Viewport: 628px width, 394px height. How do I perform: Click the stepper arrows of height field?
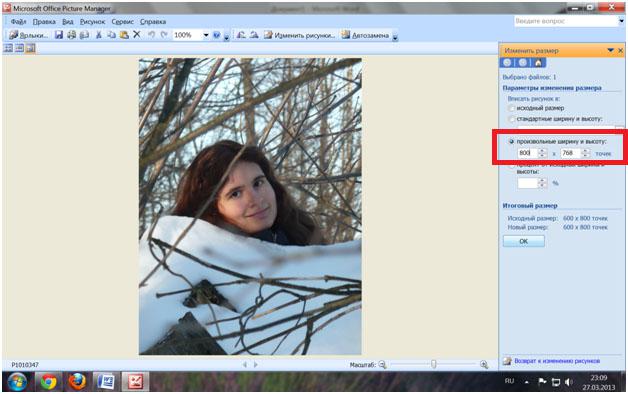click(586, 153)
